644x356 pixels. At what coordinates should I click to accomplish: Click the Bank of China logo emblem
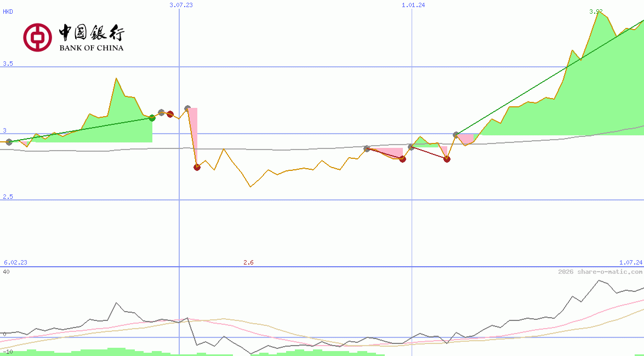37,37
